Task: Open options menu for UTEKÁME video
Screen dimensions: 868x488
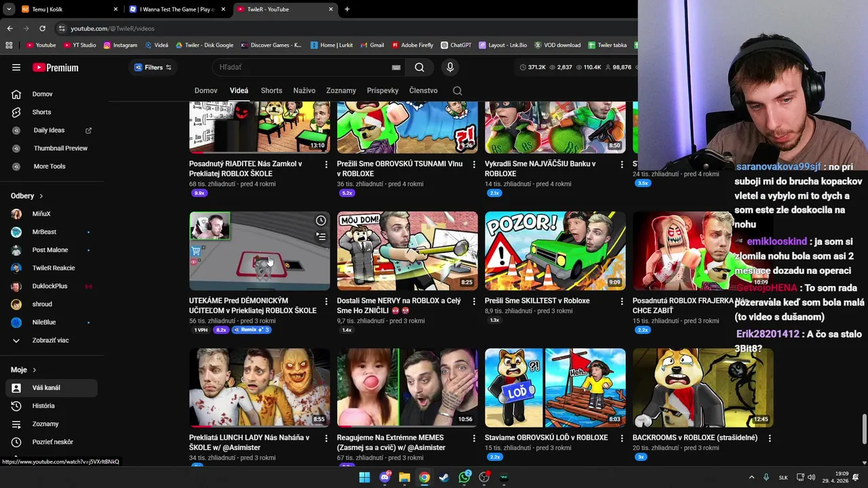Action: pyautogui.click(x=326, y=301)
